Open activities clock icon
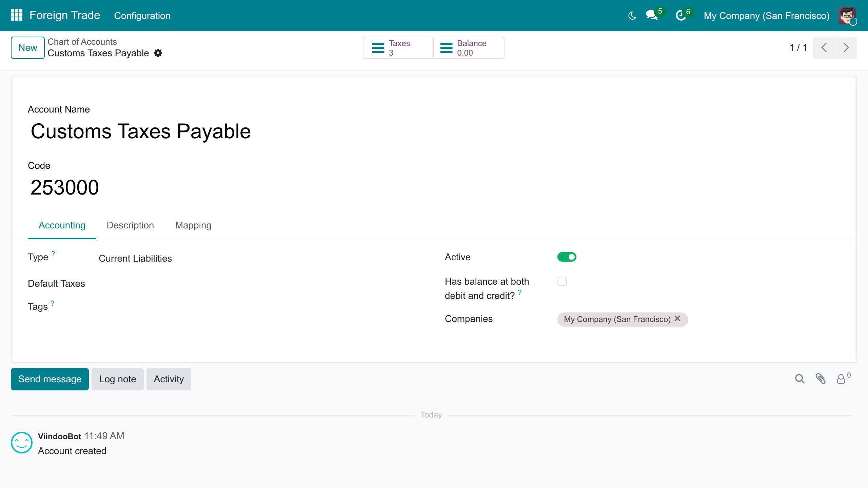The height and width of the screenshot is (488, 868). click(681, 15)
